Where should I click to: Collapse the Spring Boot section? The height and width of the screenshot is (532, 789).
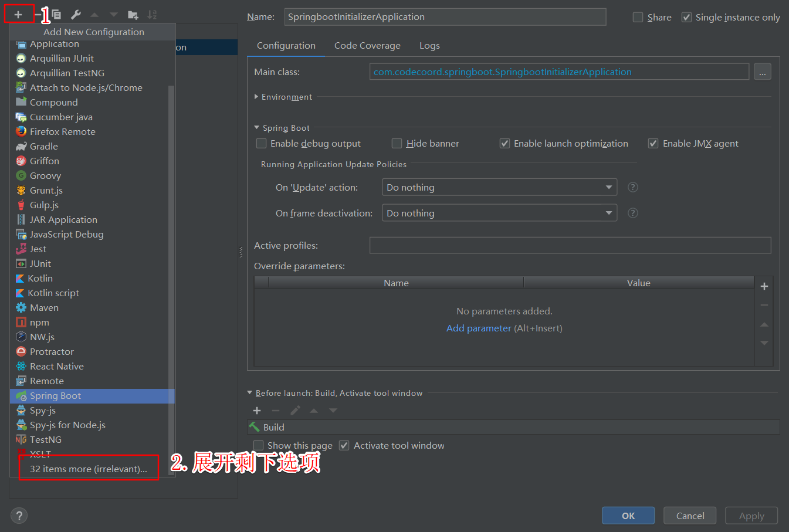coord(256,127)
